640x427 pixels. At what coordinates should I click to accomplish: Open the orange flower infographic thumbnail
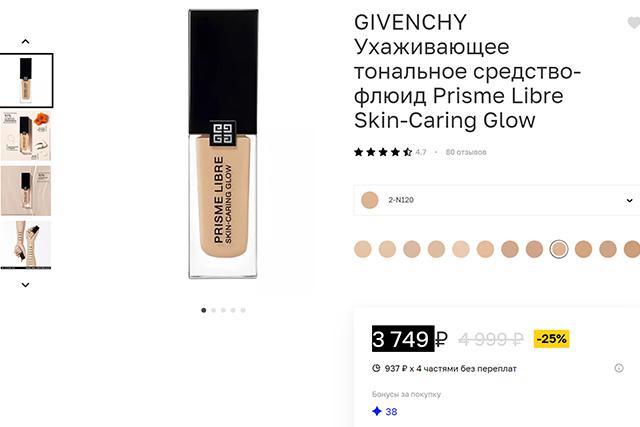(x=26, y=136)
